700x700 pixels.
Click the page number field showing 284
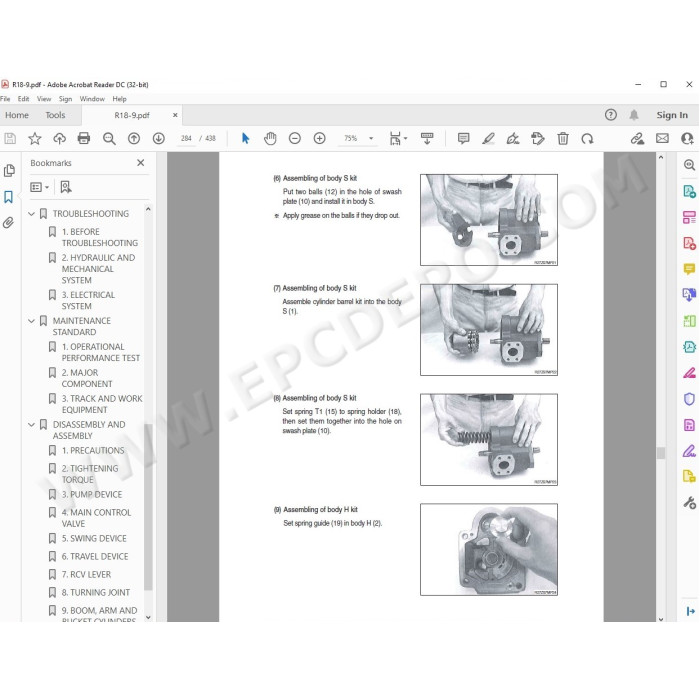[186, 138]
